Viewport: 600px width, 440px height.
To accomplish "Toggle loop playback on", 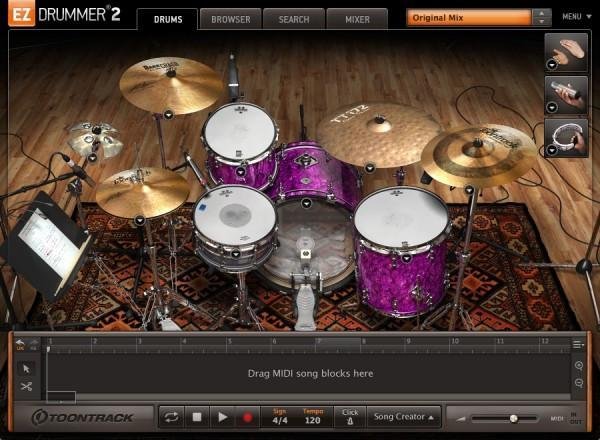I will [x=171, y=416].
